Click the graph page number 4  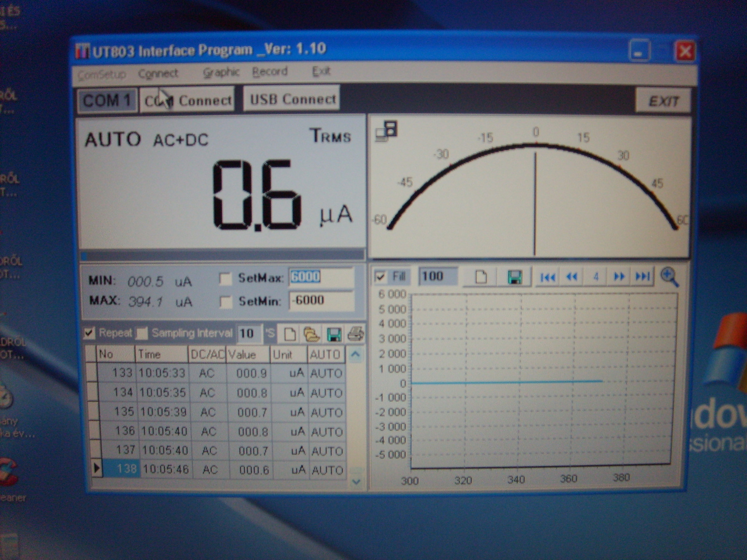click(x=596, y=277)
